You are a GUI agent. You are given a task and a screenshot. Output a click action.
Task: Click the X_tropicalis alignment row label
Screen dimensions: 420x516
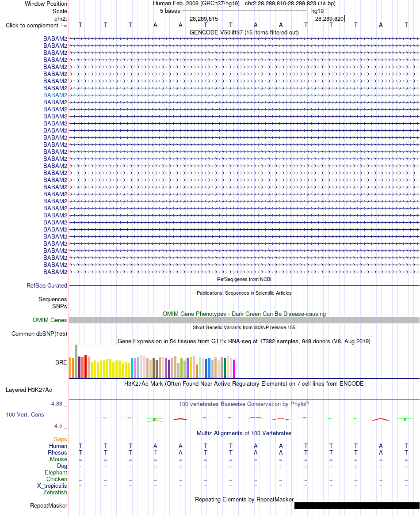(x=52, y=486)
